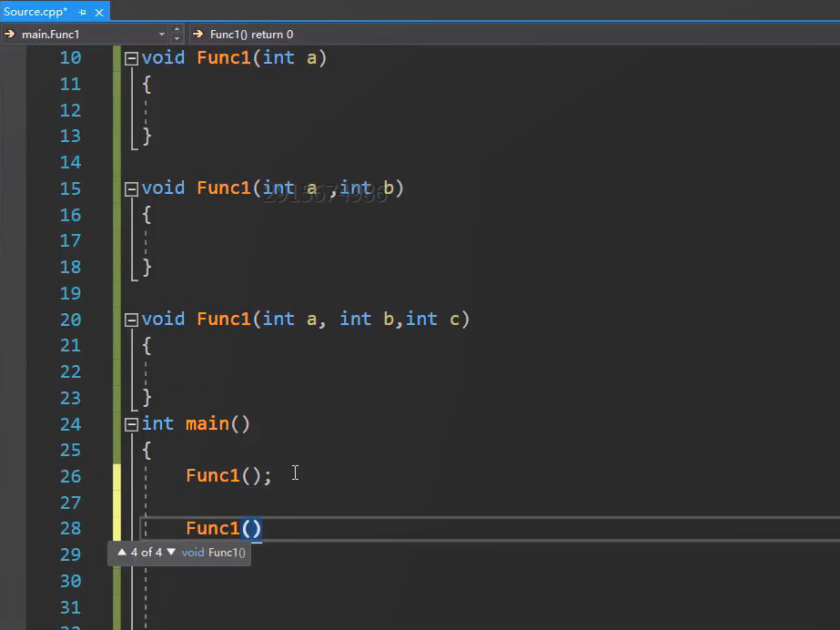Click the opening brace on line 25
The height and width of the screenshot is (630, 840).
(147, 451)
